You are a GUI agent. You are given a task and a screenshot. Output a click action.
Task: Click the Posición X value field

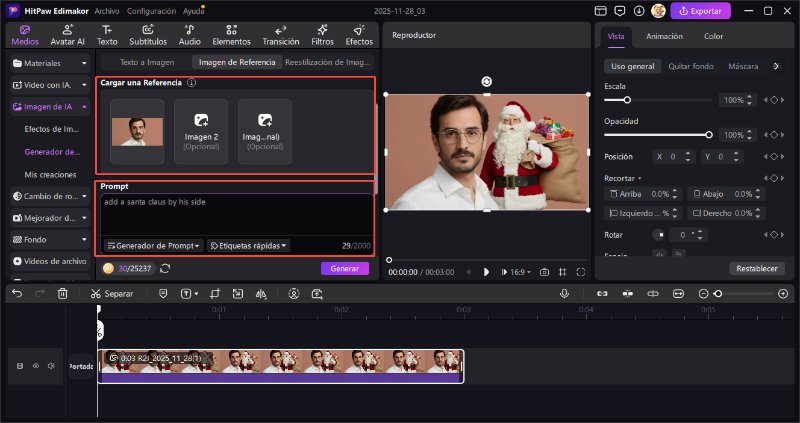(x=673, y=157)
